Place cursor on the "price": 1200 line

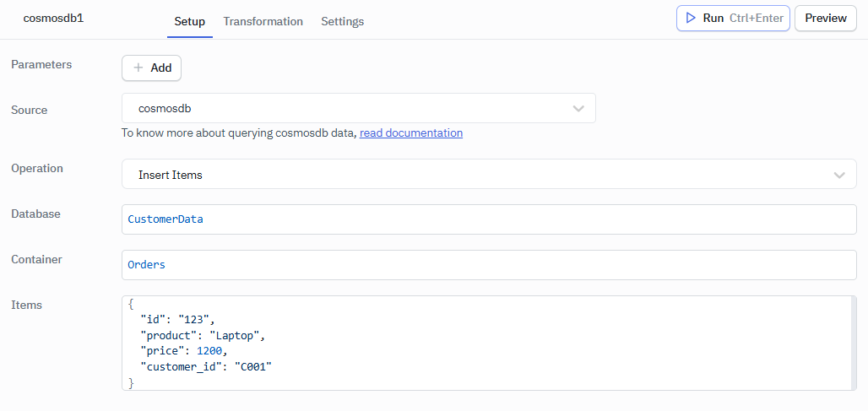(x=184, y=351)
